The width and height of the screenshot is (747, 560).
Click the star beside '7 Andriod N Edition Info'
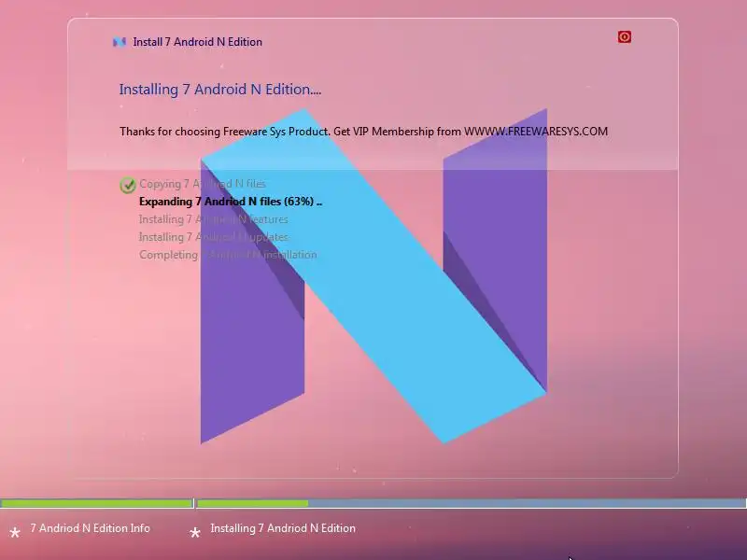(15, 532)
